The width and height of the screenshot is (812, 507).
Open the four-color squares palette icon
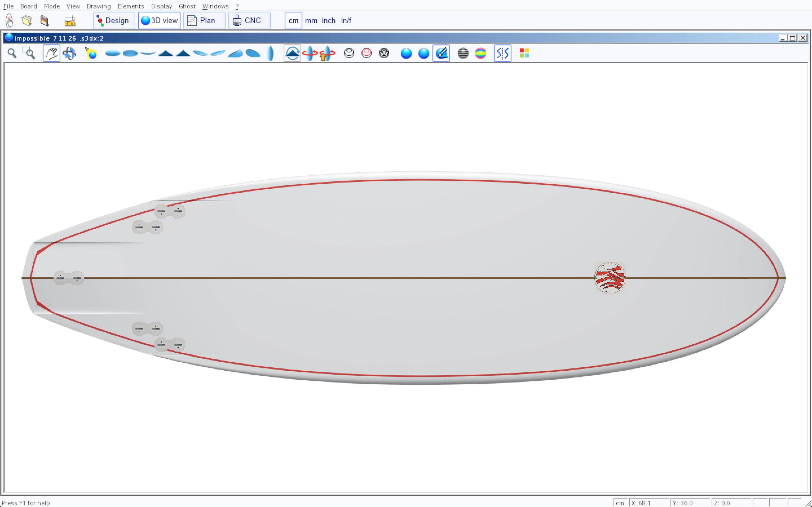click(x=524, y=53)
